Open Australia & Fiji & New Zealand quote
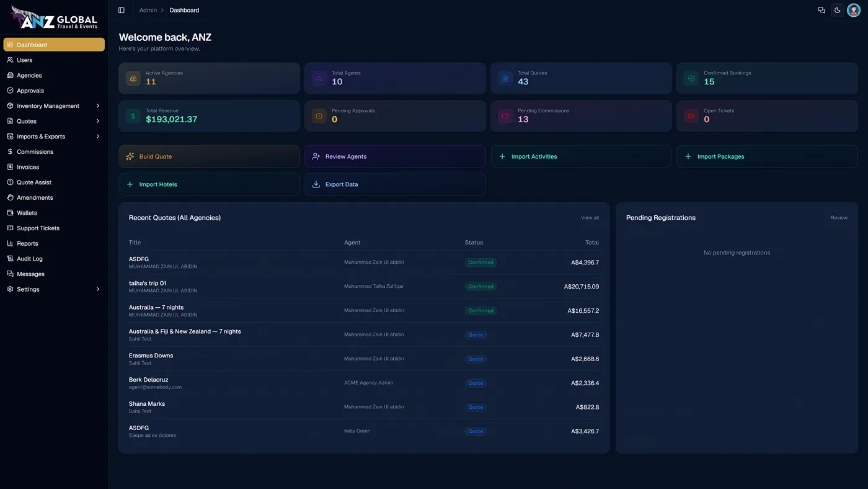 tap(364, 334)
